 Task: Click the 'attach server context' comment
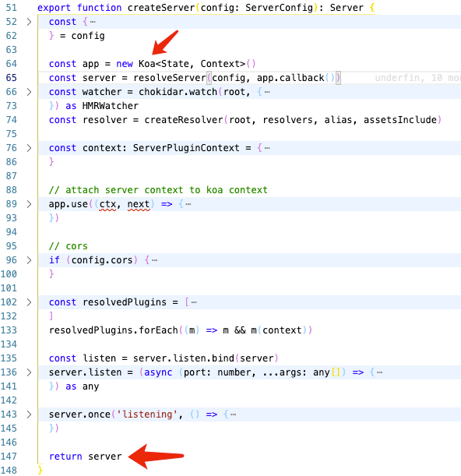[x=158, y=190]
